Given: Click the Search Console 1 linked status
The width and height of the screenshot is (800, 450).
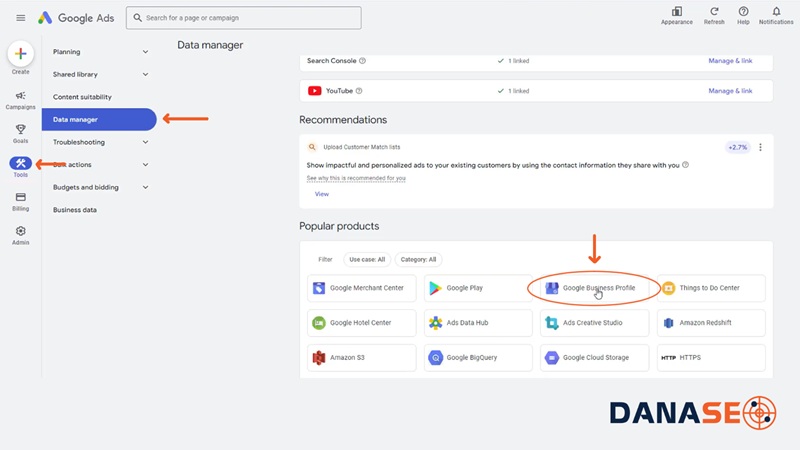Looking at the screenshot, I should pyautogui.click(x=514, y=61).
